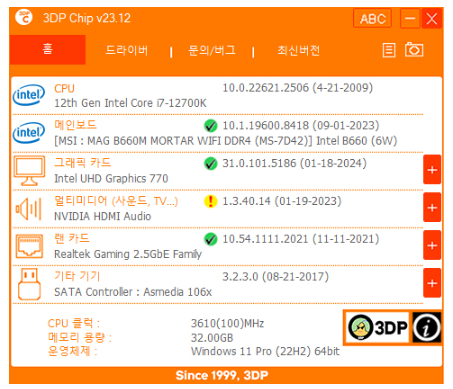Click the 랜 카드 label link

pyautogui.click(x=72, y=239)
